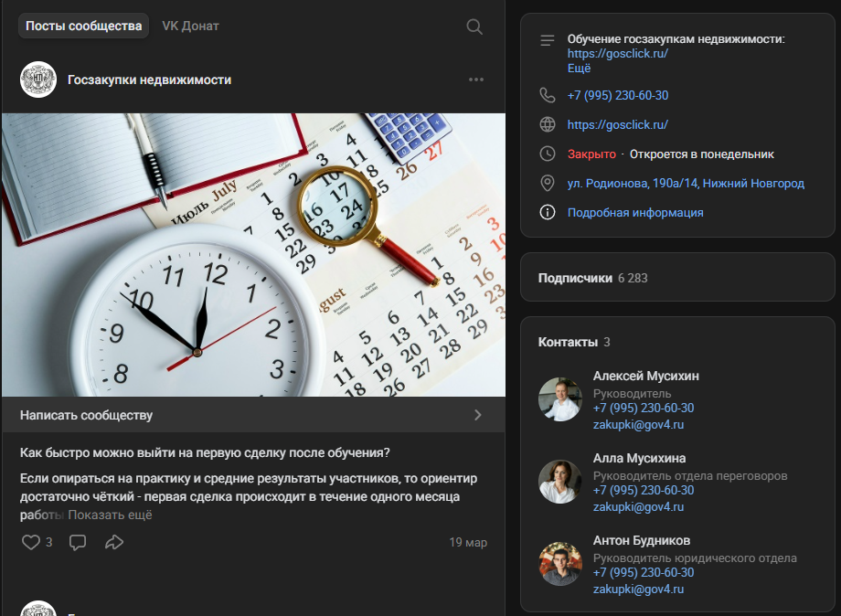The width and height of the screenshot is (841, 616).
Task: Click the globe icon beside the website link
Action: 548,124
